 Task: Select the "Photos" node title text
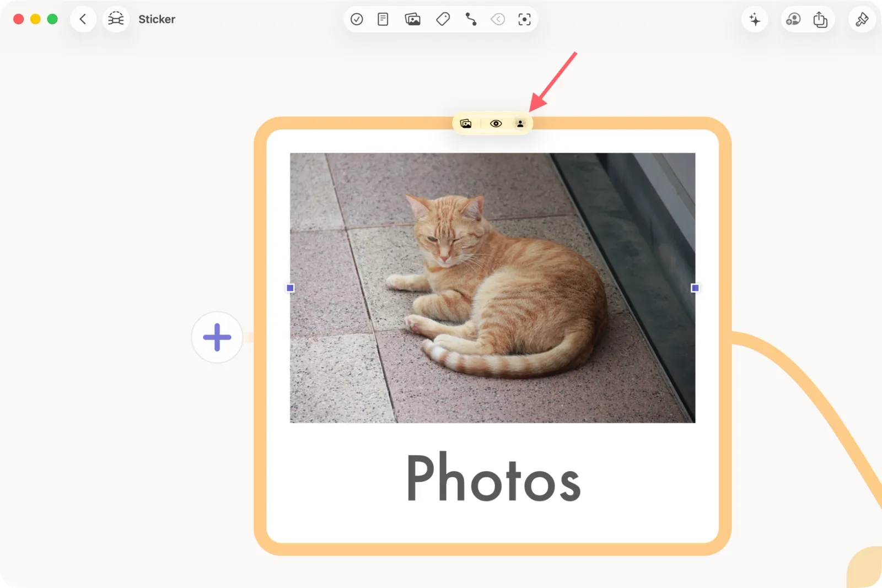[x=493, y=477]
